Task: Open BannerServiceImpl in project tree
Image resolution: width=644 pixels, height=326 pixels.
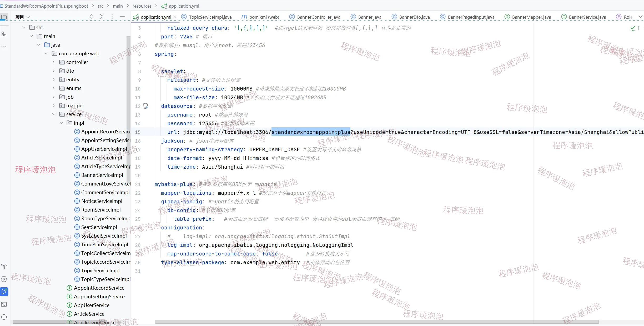Action: coord(102,175)
